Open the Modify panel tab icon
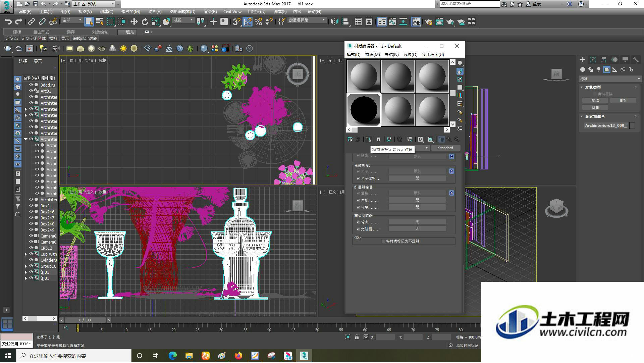Image resolution: width=644 pixels, height=363 pixels. 593,60
